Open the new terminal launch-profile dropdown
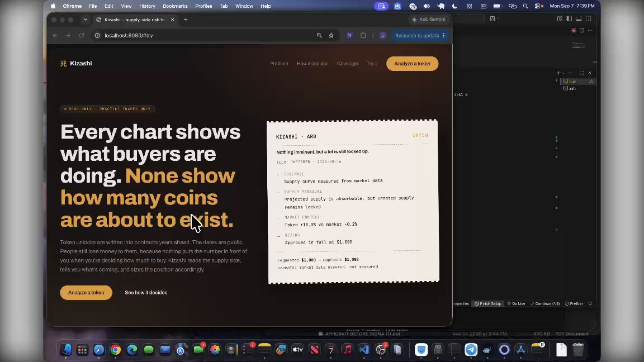This screenshot has height=362, width=644. [x=563, y=73]
